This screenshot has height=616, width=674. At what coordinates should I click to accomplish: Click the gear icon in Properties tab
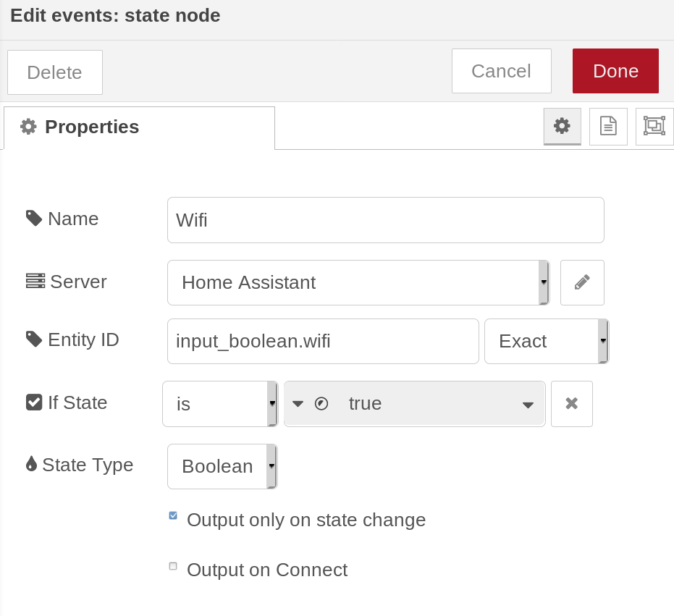pos(28,127)
